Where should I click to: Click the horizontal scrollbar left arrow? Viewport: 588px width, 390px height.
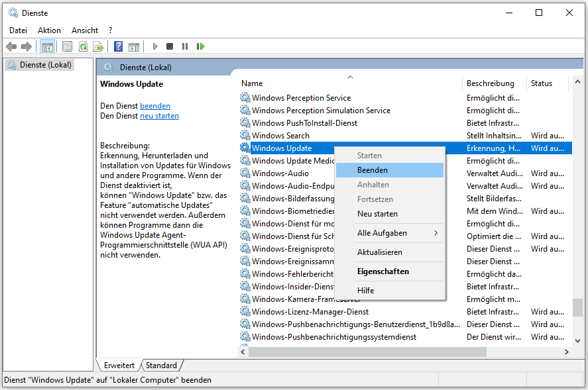click(x=243, y=352)
